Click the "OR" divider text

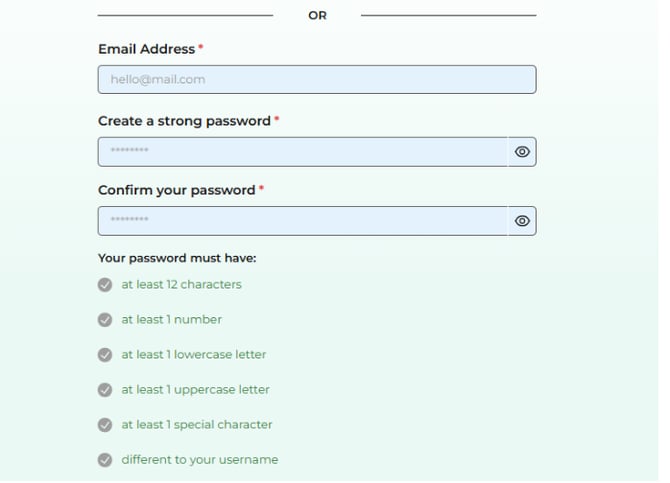[317, 15]
